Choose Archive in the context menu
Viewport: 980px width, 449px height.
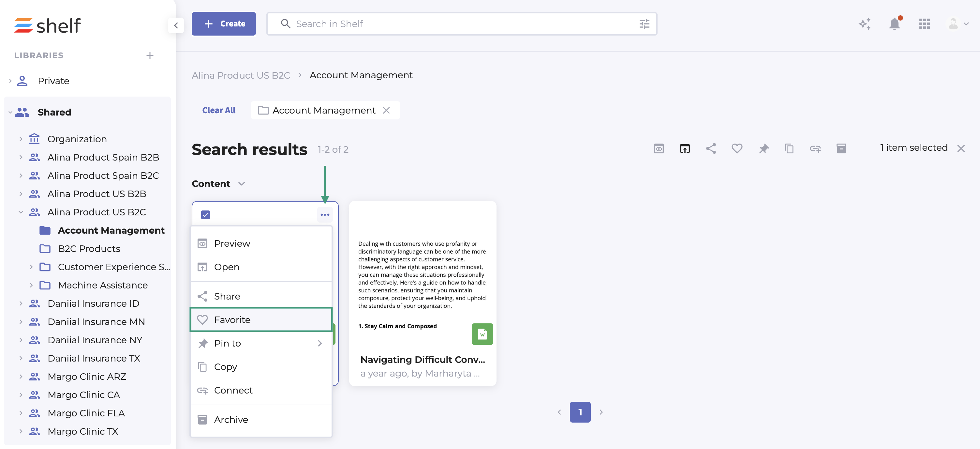[x=230, y=419]
